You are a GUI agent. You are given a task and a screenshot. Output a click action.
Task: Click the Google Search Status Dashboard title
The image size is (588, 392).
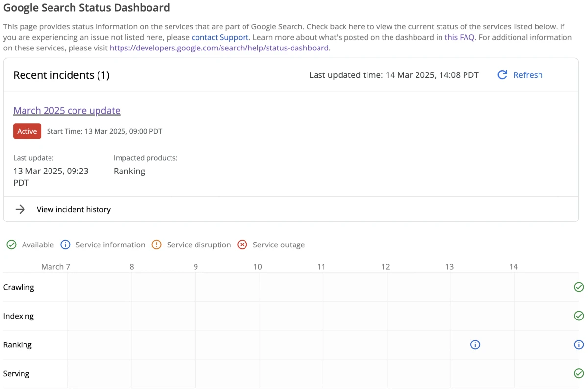[87, 8]
